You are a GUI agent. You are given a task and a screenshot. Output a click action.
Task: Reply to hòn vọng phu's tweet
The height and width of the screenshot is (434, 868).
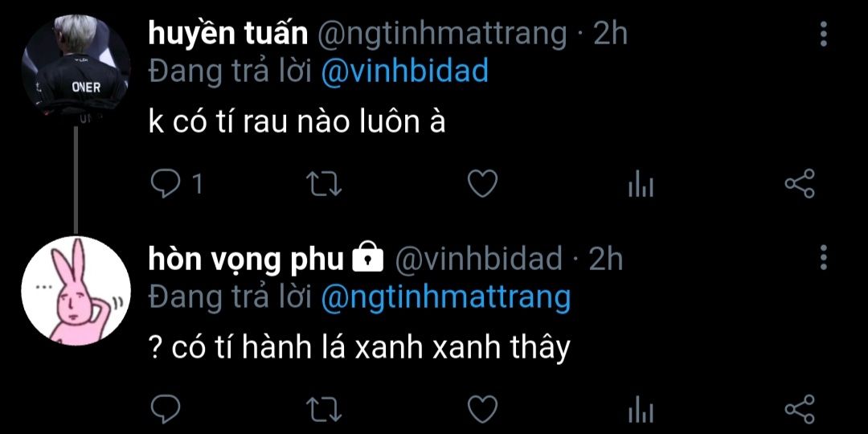click(165, 410)
